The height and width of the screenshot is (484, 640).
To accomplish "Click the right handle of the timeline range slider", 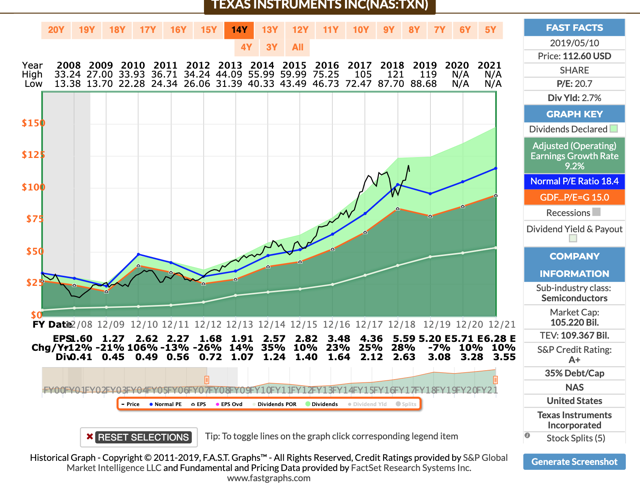I will tap(495, 380).
